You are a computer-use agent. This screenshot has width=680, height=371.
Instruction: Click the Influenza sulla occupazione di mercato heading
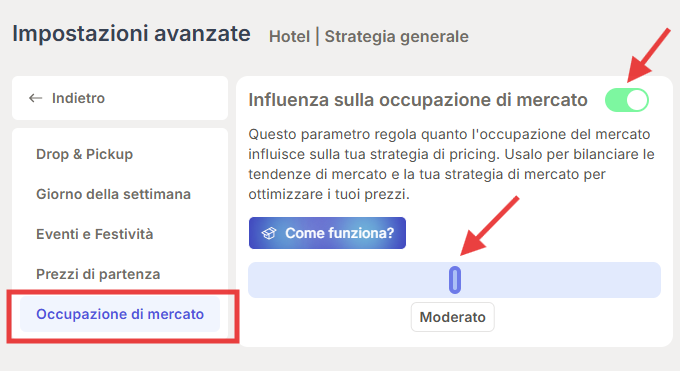click(418, 100)
